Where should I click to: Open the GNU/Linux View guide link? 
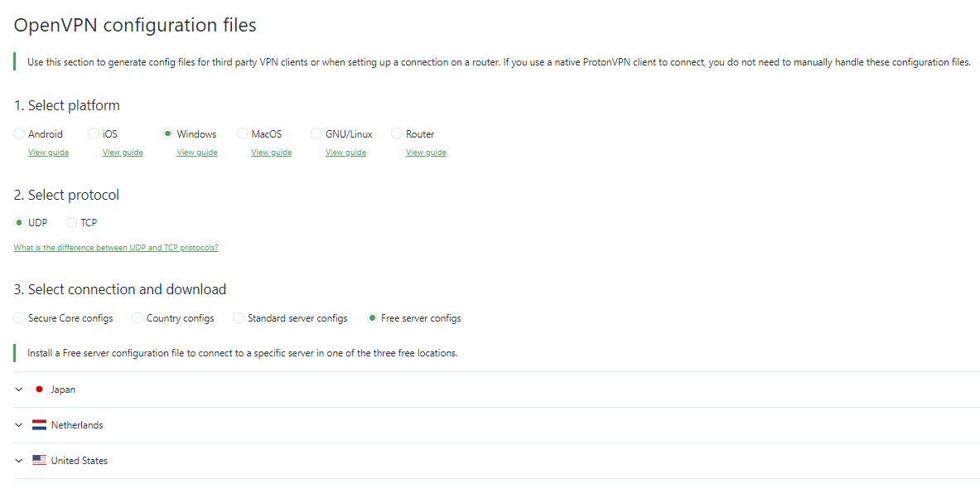pos(345,153)
